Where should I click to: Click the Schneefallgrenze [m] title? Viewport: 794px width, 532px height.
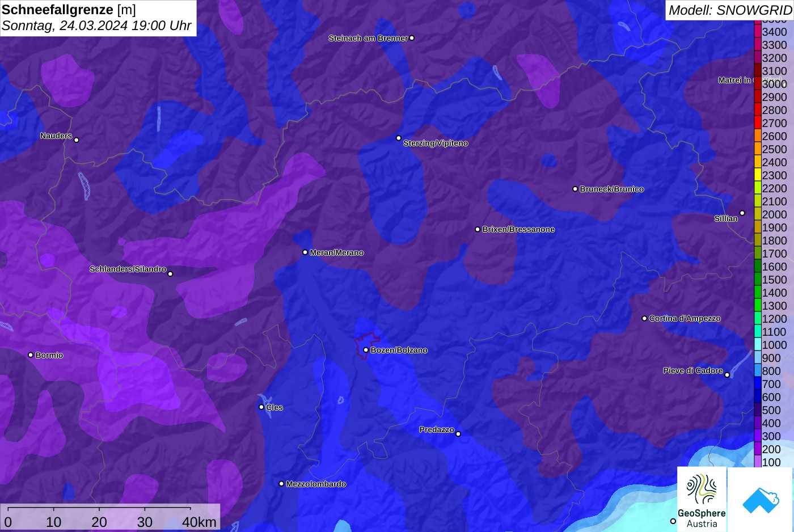pyautogui.click(x=69, y=10)
